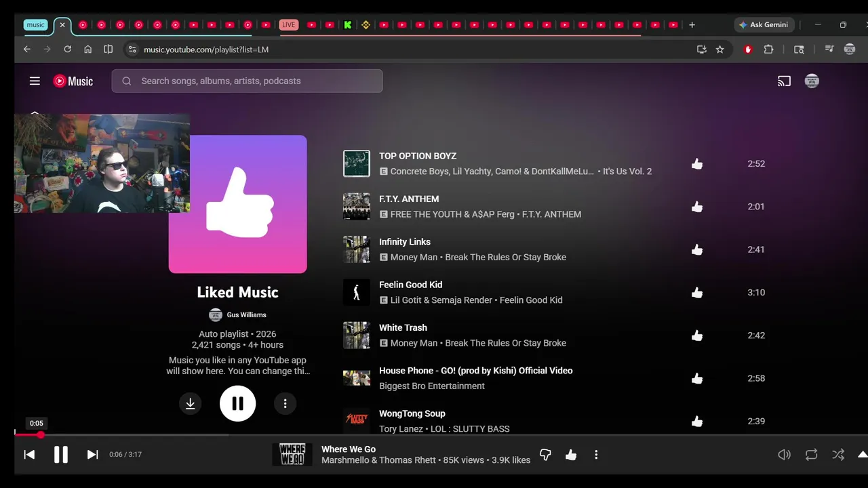This screenshot has height=488, width=868.
Task: Switch to the green K tab
Action: (x=348, y=25)
